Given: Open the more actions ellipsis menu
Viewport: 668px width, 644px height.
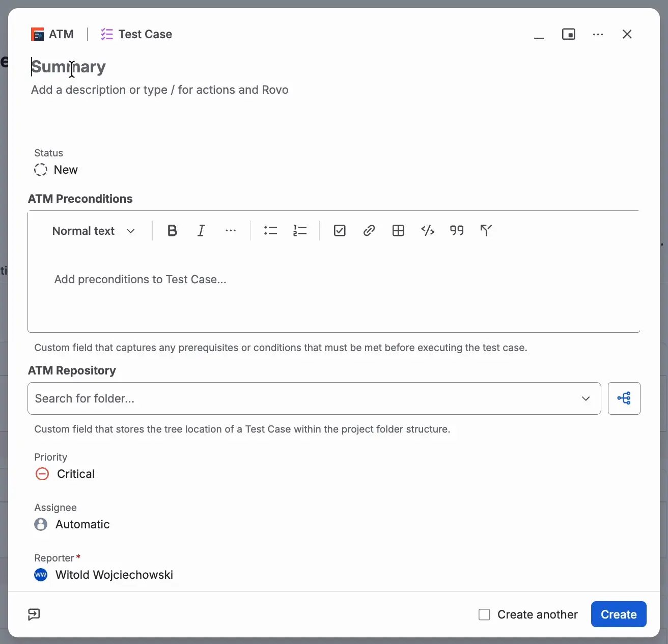Looking at the screenshot, I should (598, 34).
